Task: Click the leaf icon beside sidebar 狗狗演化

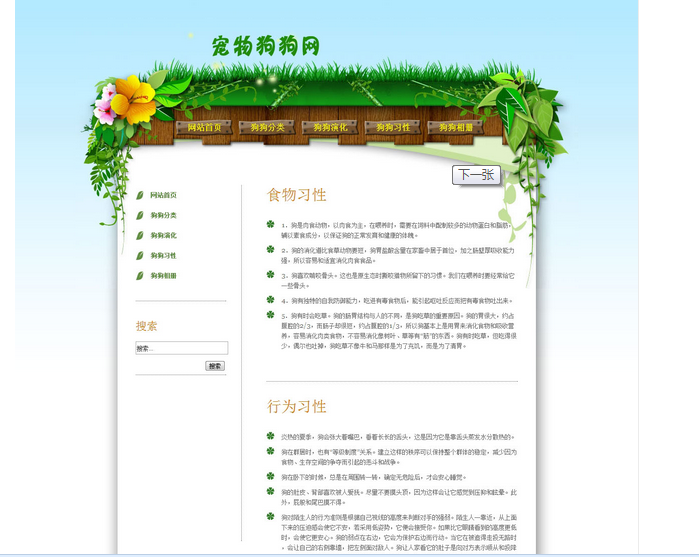Action: point(140,235)
